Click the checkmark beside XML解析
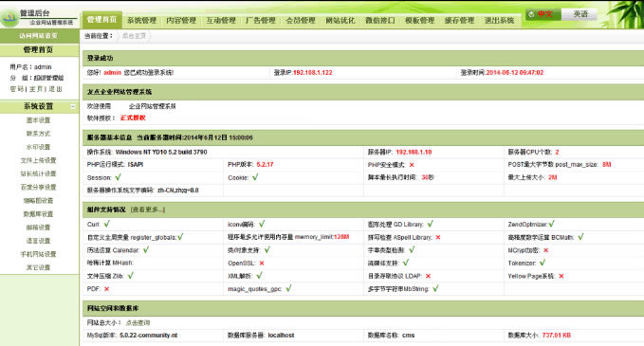Image resolution: width=644 pixels, height=346 pixels. click(259, 276)
